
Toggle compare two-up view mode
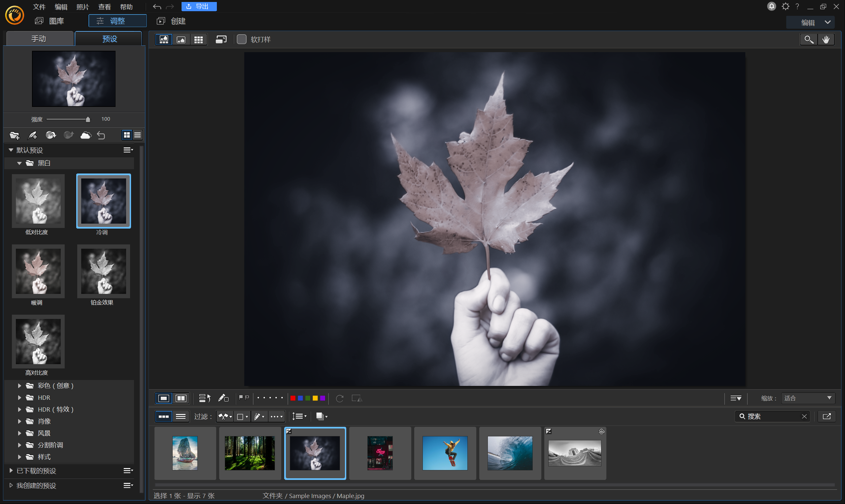click(x=181, y=398)
